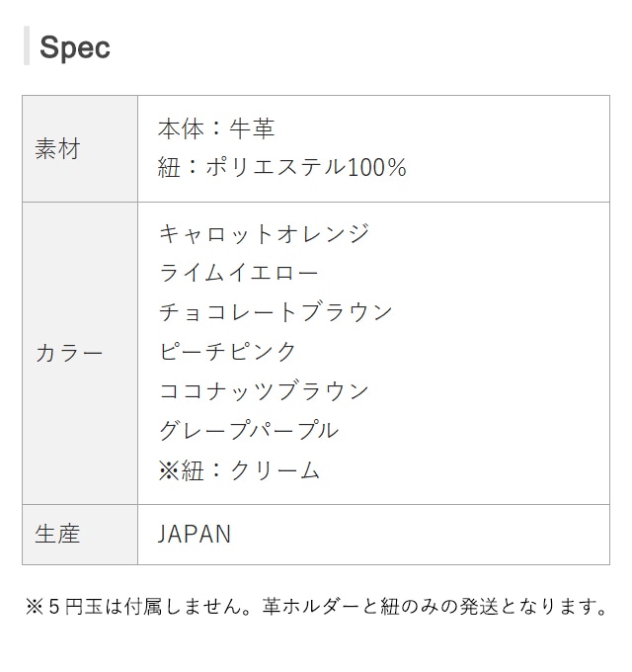Screen dimensions: 632x672
Task: Click the ※紐：クリーム note line
Action: (x=239, y=470)
